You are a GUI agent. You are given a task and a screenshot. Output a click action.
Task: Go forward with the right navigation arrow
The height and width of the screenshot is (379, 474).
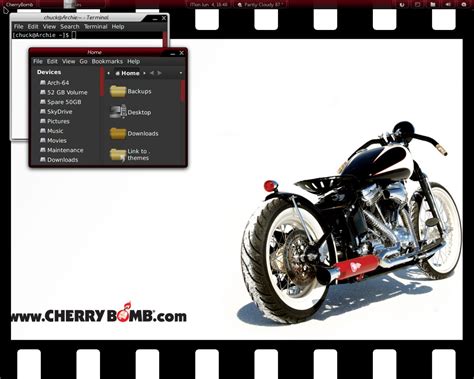[160, 73]
